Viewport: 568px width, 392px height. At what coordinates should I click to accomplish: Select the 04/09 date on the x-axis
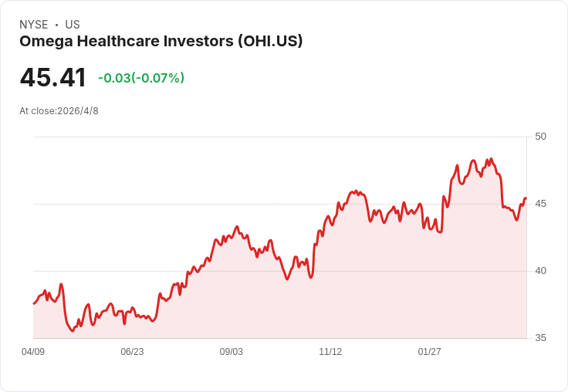(x=33, y=352)
